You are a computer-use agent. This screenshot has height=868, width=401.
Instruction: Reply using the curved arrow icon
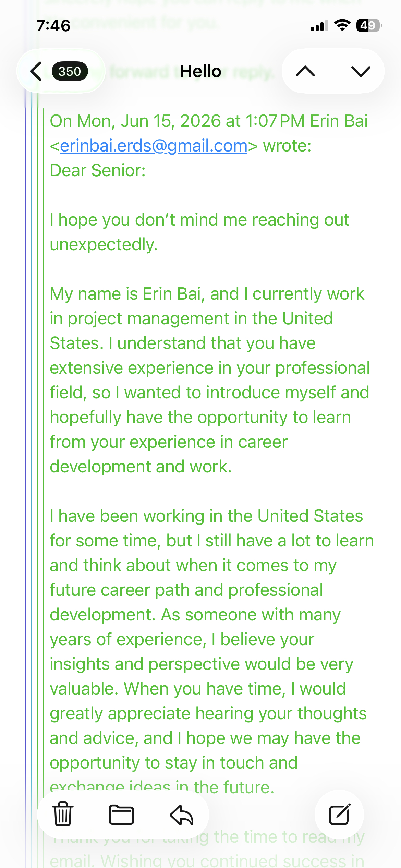tap(182, 814)
